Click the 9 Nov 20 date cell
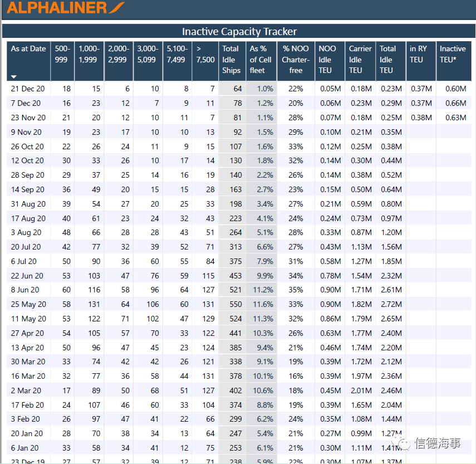This screenshot has width=476, height=464. click(26, 132)
